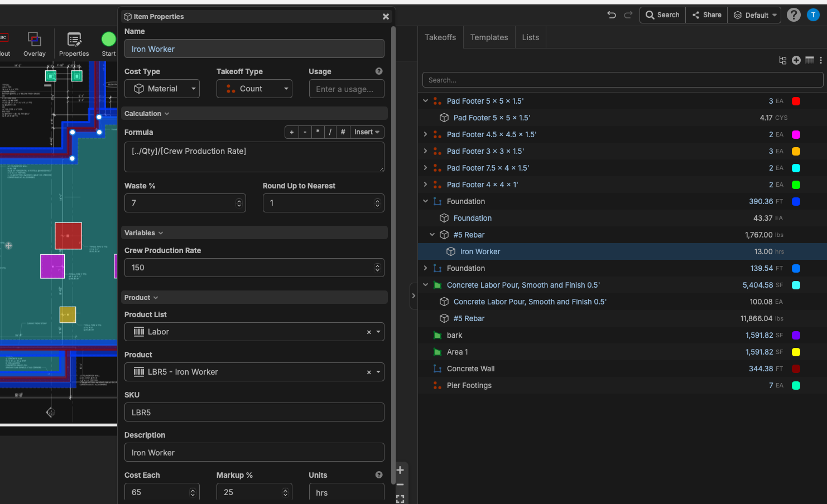Click the Usage help info icon
827x504 pixels.
pyautogui.click(x=379, y=71)
